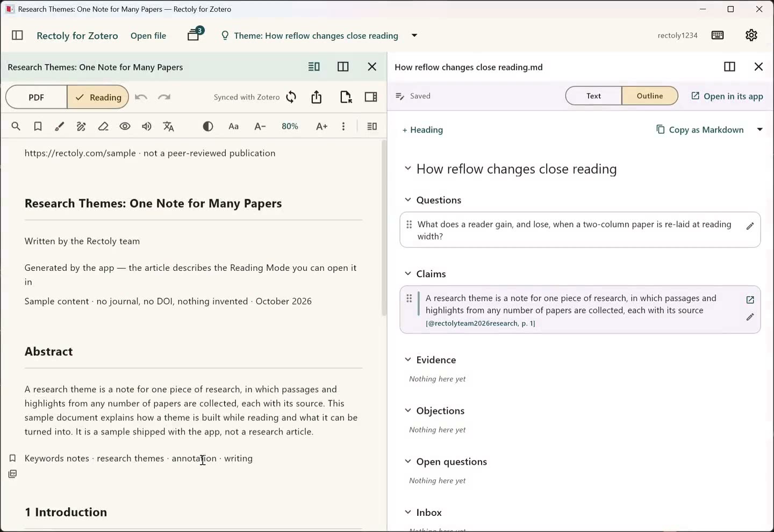Click the Copy as Markdown button
This screenshot has width=774, height=532.
coord(700,130)
